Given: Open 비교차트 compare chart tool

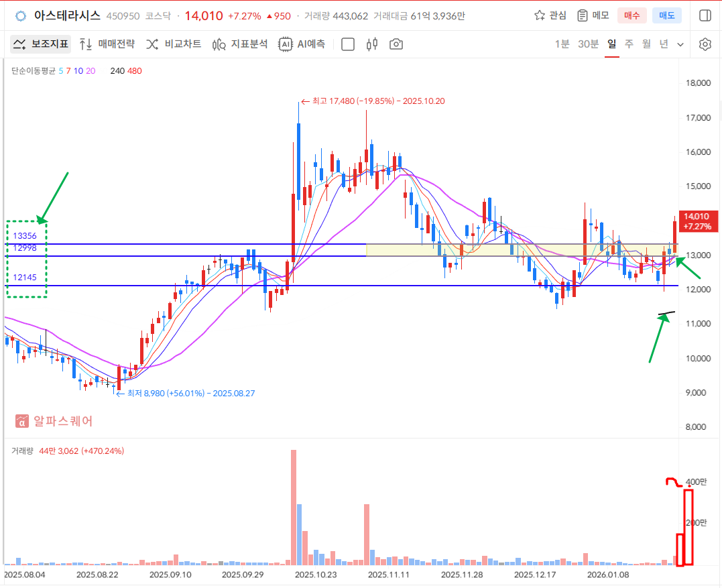Looking at the screenshot, I should pos(174,44).
